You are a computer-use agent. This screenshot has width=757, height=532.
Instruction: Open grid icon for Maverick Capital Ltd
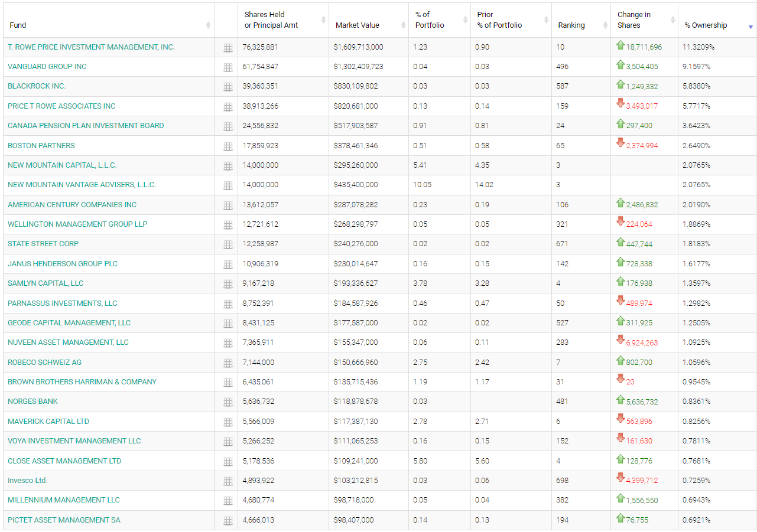pyautogui.click(x=228, y=422)
